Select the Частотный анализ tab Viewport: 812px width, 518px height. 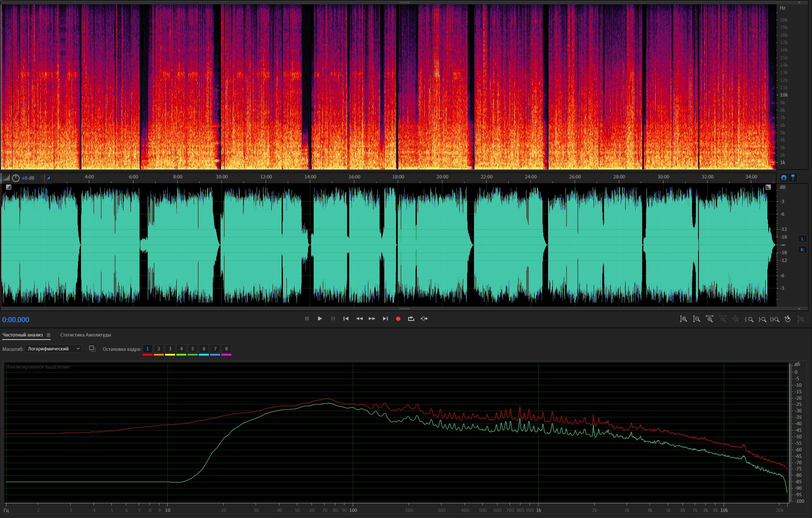(23, 335)
